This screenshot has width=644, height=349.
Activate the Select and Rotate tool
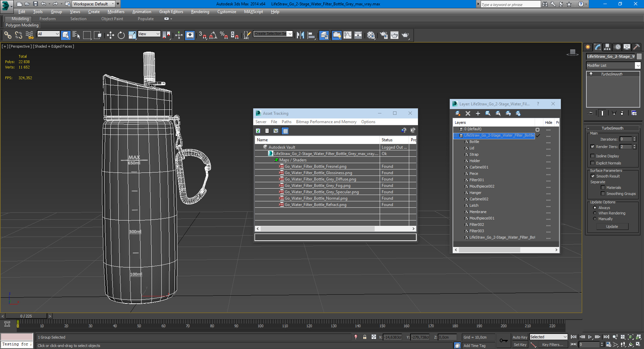[x=121, y=35]
